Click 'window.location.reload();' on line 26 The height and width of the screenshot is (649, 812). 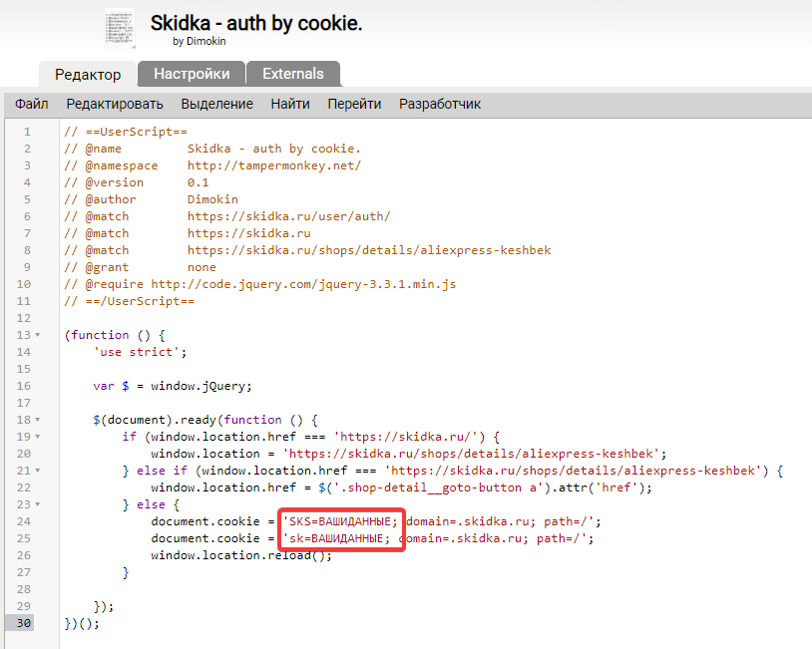(241, 555)
